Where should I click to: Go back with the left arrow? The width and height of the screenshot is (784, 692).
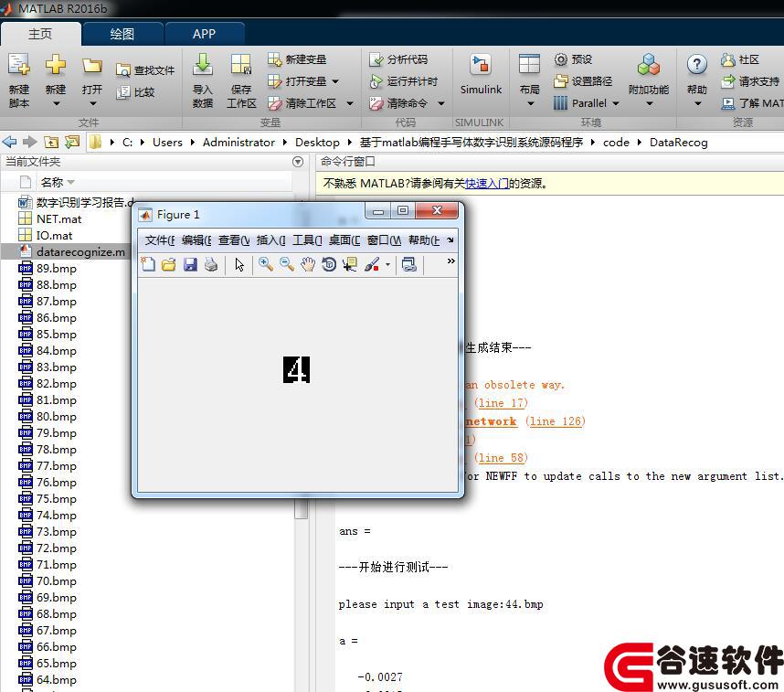(9, 142)
